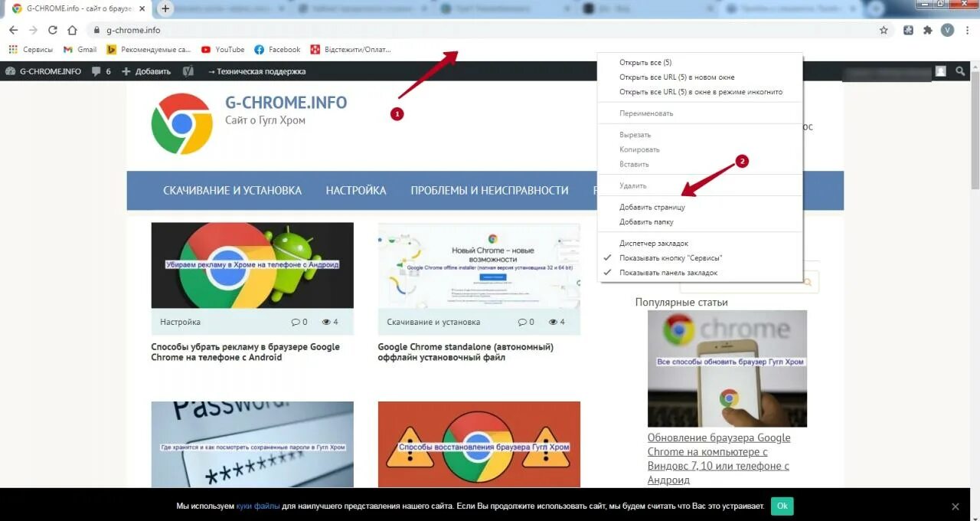The width and height of the screenshot is (980, 521).
Task: Open the YouTube bookmark
Action: tap(222, 50)
